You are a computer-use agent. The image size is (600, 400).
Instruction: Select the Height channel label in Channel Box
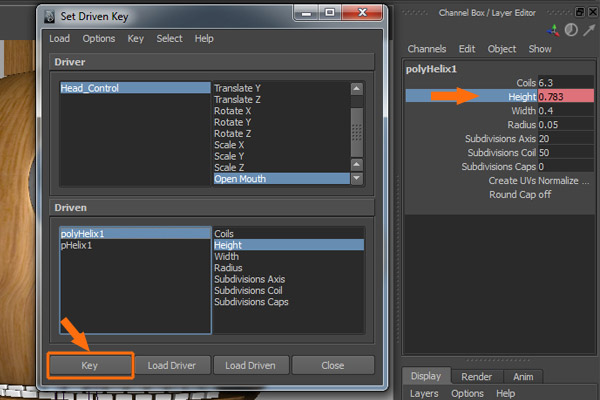point(522,97)
